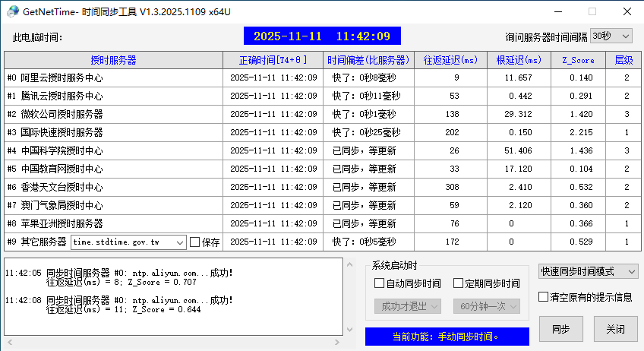The height and width of the screenshot is (351, 644).
Task: Click root delay value 29.312
Action: tap(518, 114)
